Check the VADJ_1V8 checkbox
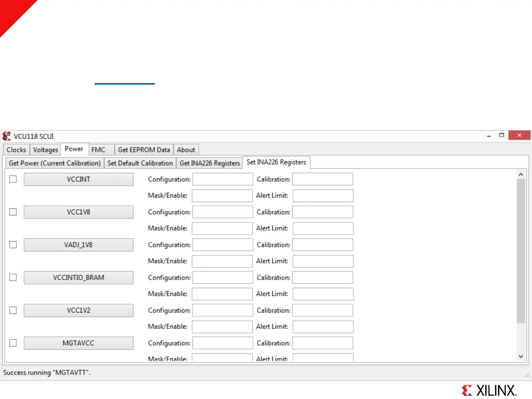This screenshot has height=399, width=532. coord(13,245)
